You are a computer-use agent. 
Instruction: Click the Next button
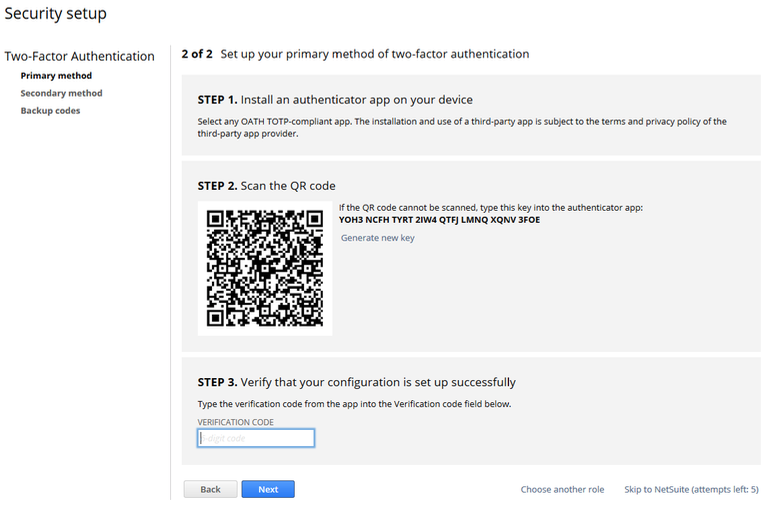268,489
